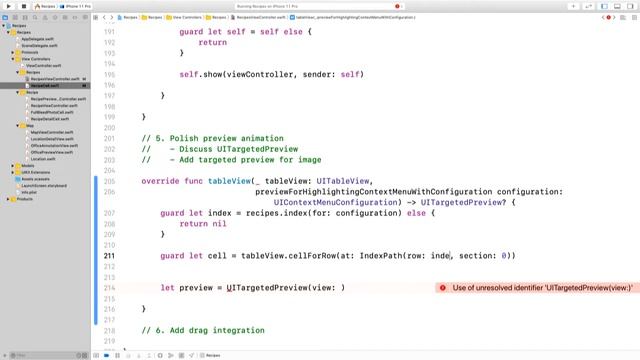The height and width of the screenshot is (360, 640).
Task: Select the Project navigator folder tab
Action: click(x=5, y=18)
